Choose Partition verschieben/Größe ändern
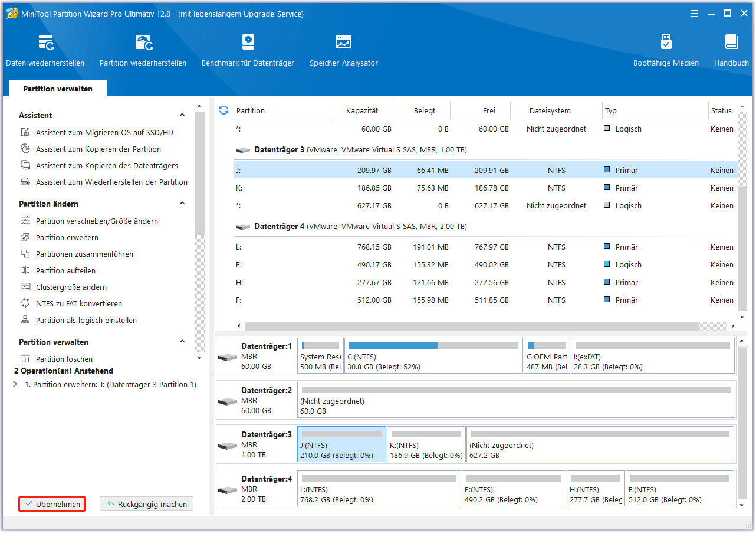This screenshot has width=756, height=533. coord(97,221)
